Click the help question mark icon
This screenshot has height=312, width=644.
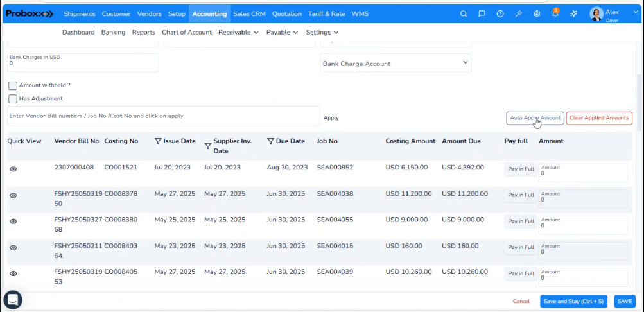pyautogui.click(x=500, y=13)
